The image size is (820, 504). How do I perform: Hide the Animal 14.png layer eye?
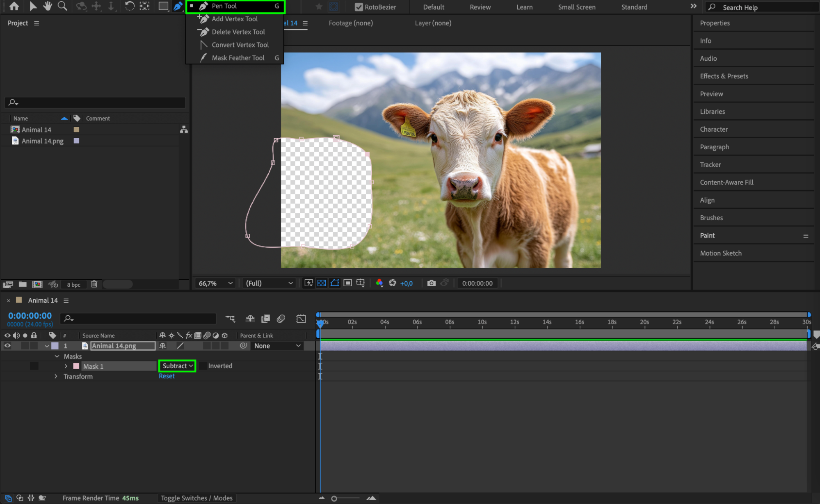[7, 346]
